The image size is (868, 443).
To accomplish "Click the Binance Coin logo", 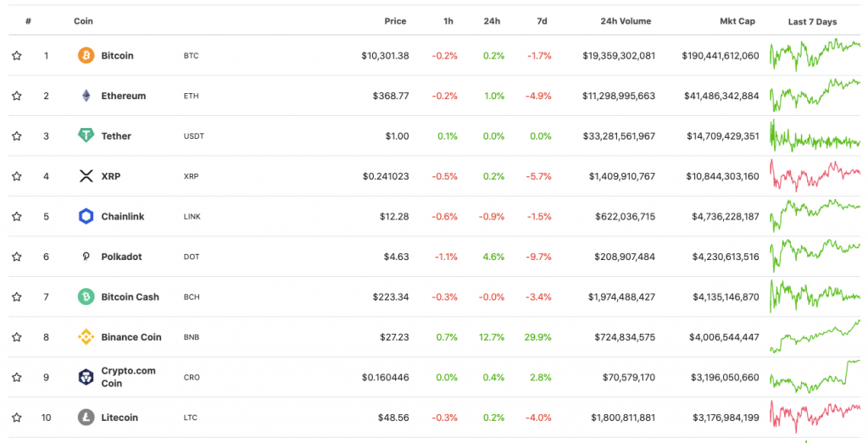I will point(86,337).
